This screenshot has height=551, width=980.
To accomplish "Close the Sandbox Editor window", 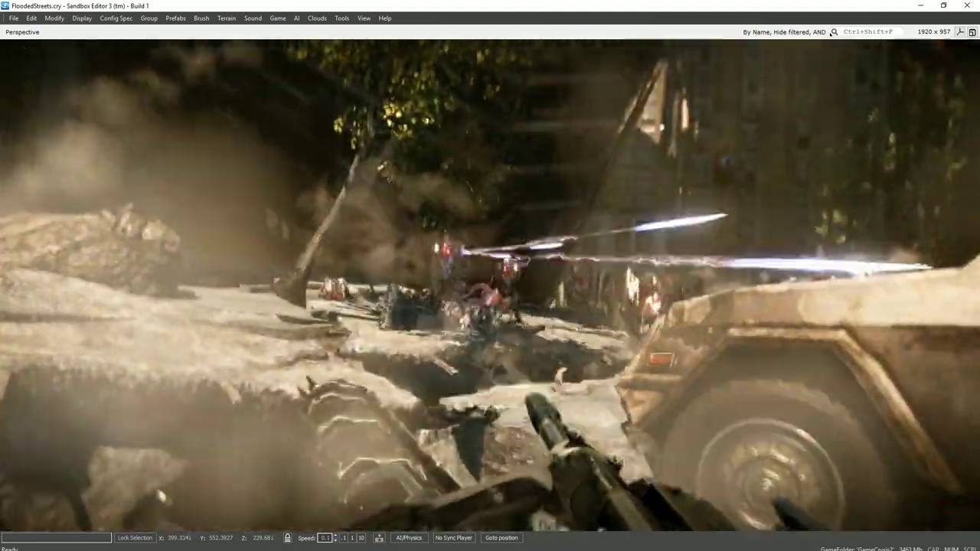I will pyautogui.click(x=967, y=5).
